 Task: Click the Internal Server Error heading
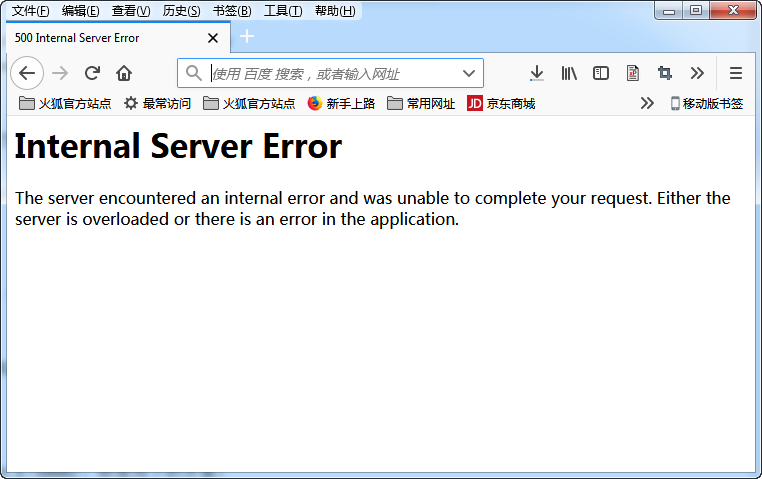[178, 146]
